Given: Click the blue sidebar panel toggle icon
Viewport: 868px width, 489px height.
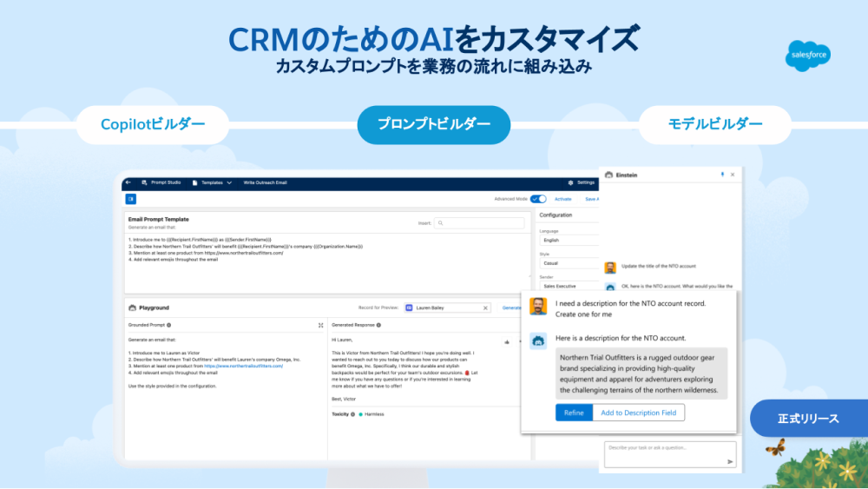Looking at the screenshot, I should click(131, 199).
